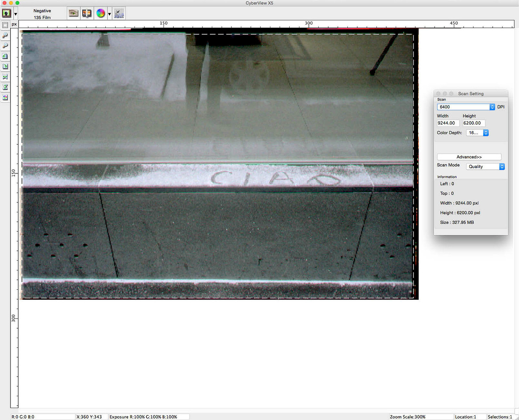Click the Scan Setting panel title
Screen dimensions: 519x420
point(471,94)
